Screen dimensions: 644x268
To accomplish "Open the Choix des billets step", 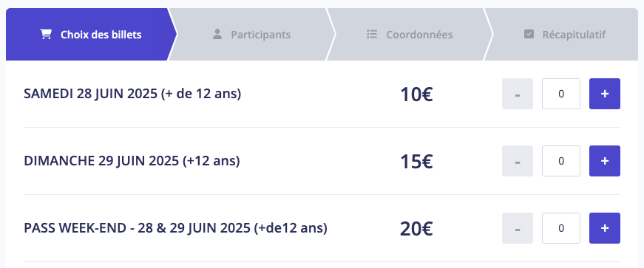I will point(90,35).
